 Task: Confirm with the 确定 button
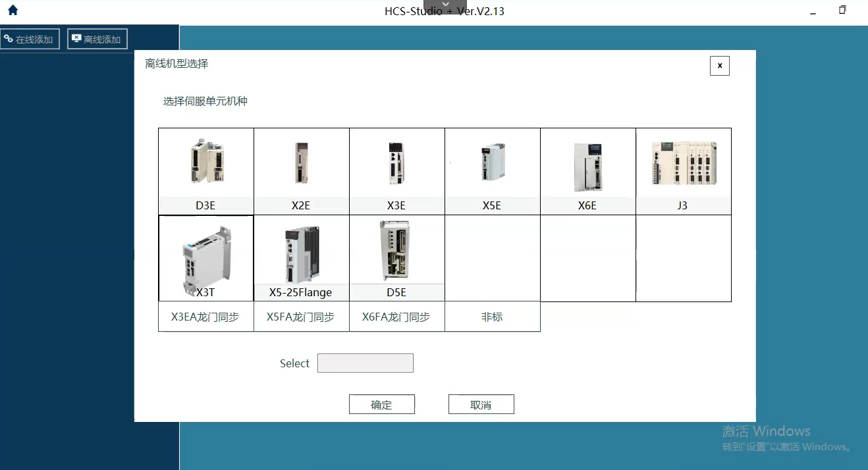point(382,405)
